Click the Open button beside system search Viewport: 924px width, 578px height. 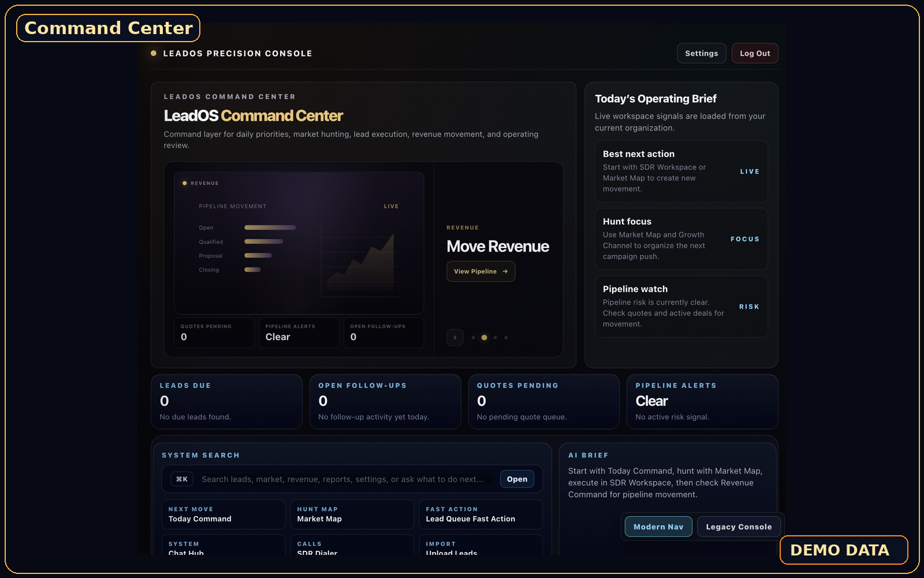[x=517, y=479]
